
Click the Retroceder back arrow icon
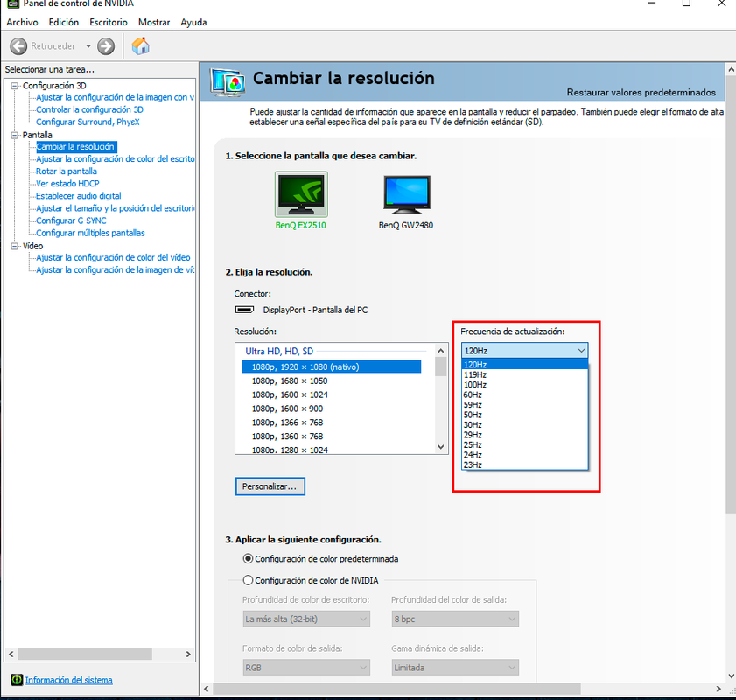click(18, 46)
